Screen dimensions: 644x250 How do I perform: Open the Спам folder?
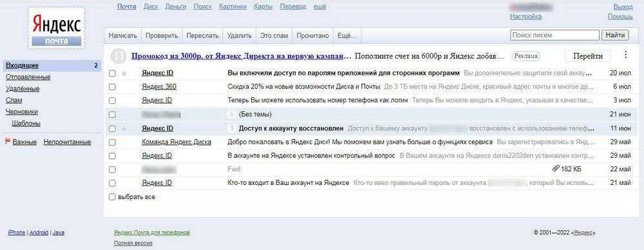(x=14, y=100)
